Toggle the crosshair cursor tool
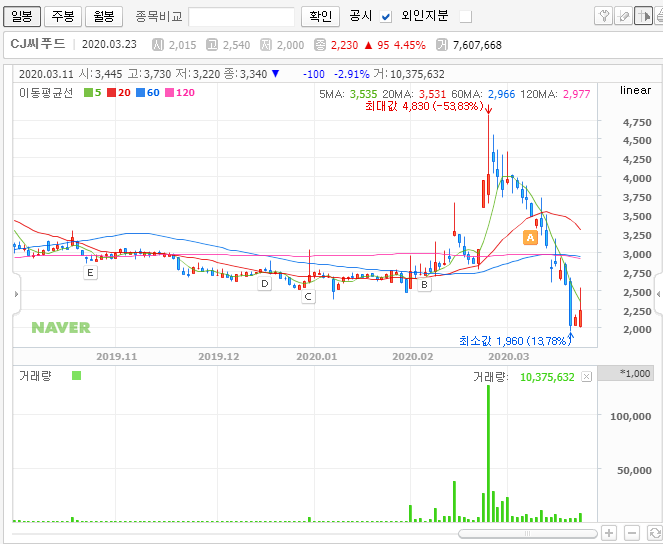663x544 pixels. pyautogui.click(x=643, y=16)
